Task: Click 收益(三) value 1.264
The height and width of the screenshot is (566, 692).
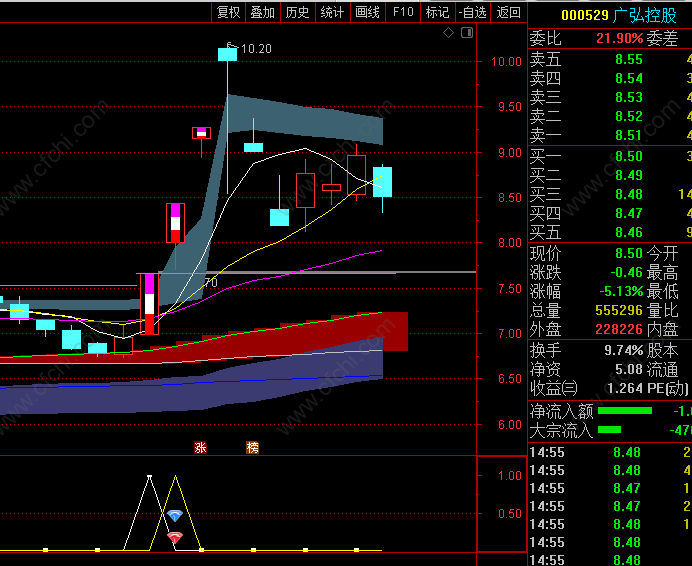Action: pos(625,389)
